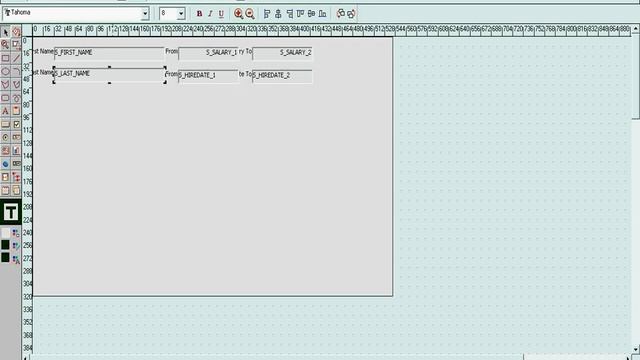
Task: Select the S_FIRST_NAME text item
Action: tap(109, 53)
